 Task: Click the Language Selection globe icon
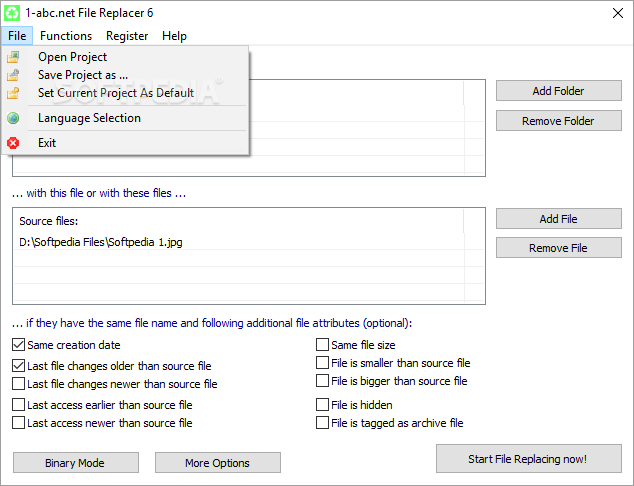(x=13, y=118)
